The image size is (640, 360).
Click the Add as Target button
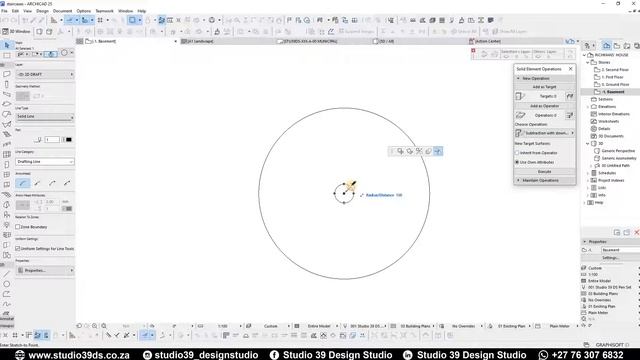544,87
